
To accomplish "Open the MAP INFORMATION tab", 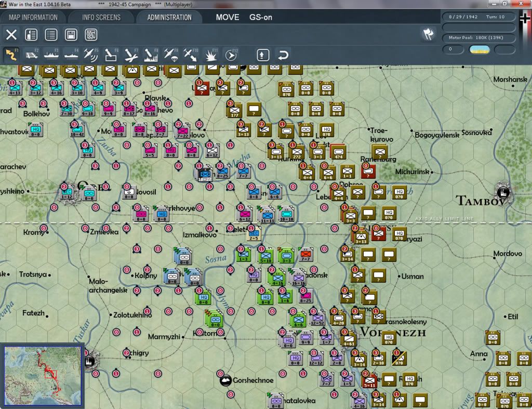I will point(33,17).
